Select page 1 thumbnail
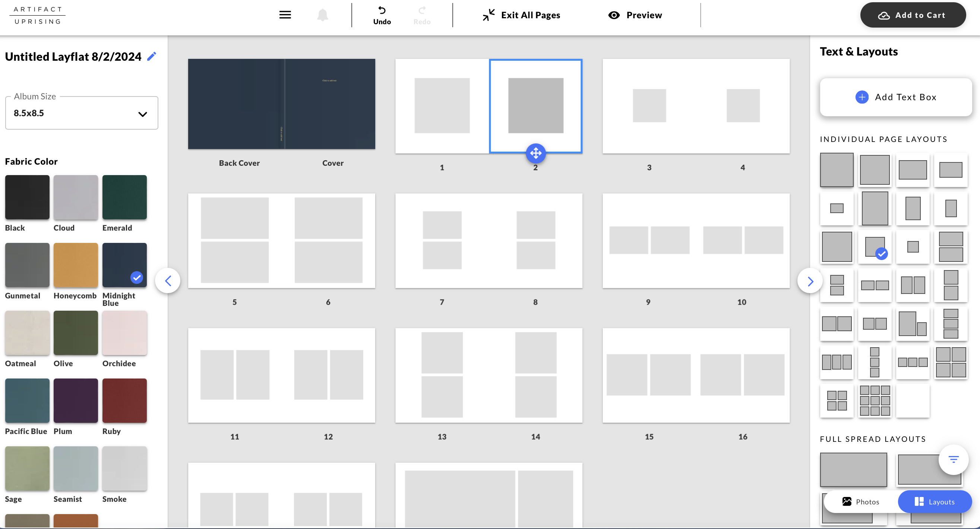980x529 pixels. coord(442,106)
